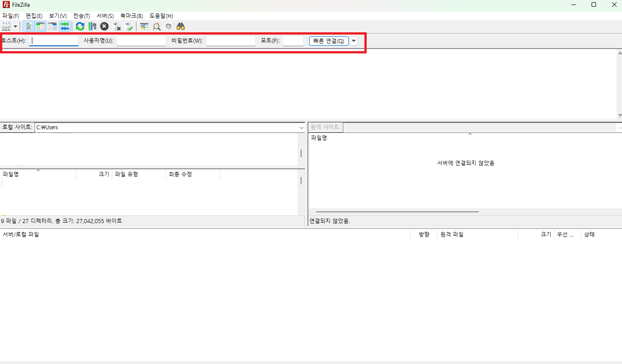
Task: Click the message log scrollbar up arrow
Action: coord(619,53)
